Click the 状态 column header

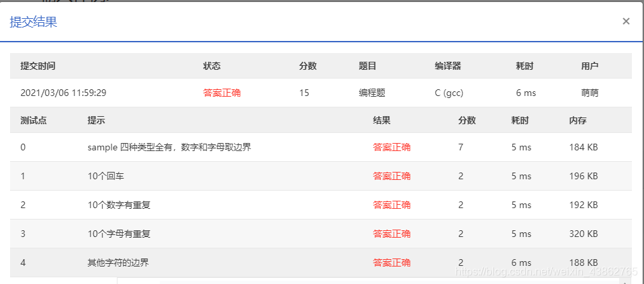click(212, 66)
